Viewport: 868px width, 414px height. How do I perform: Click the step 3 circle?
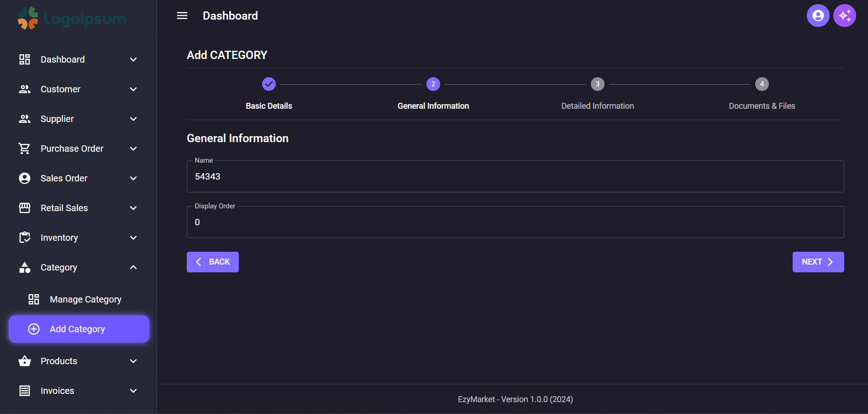click(x=598, y=84)
